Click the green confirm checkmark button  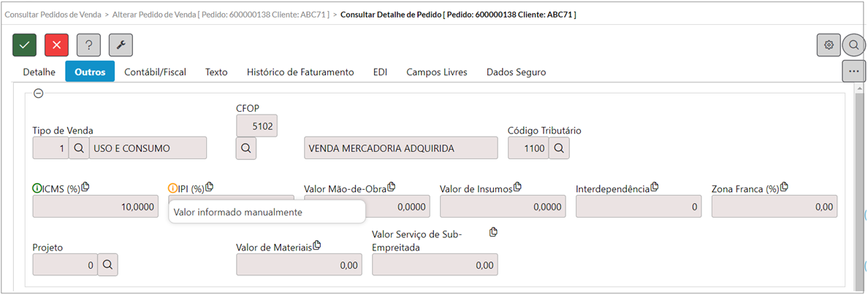(24, 45)
